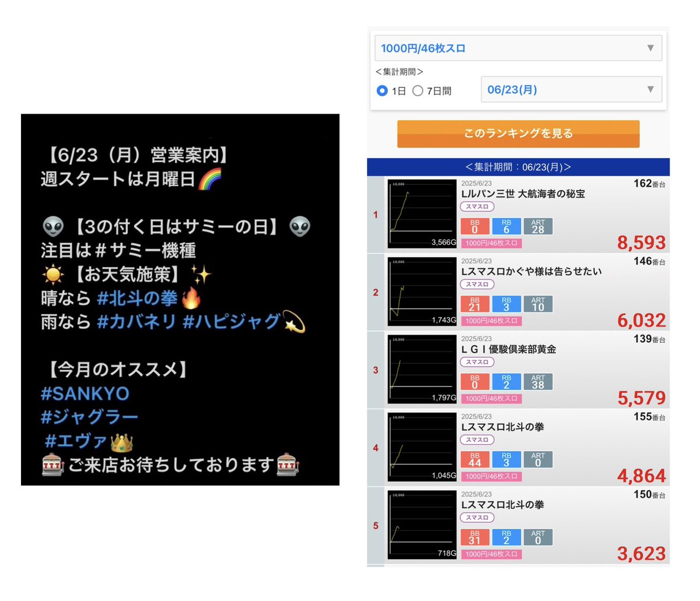Open Lスマスロ北斗の拳 title ranked 5th
The height and width of the screenshot is (601, 700).
click(x=502, y=505)
